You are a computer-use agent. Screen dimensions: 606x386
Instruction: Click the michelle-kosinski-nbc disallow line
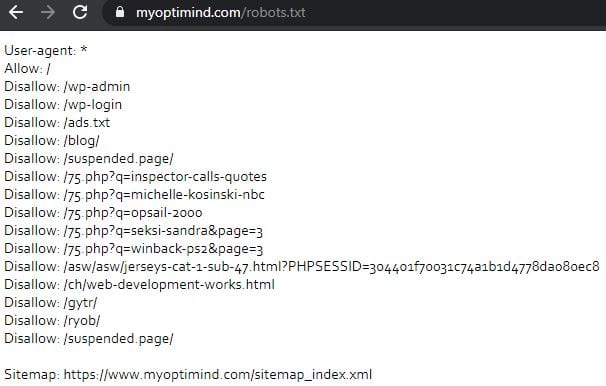[x=134, y=194]
